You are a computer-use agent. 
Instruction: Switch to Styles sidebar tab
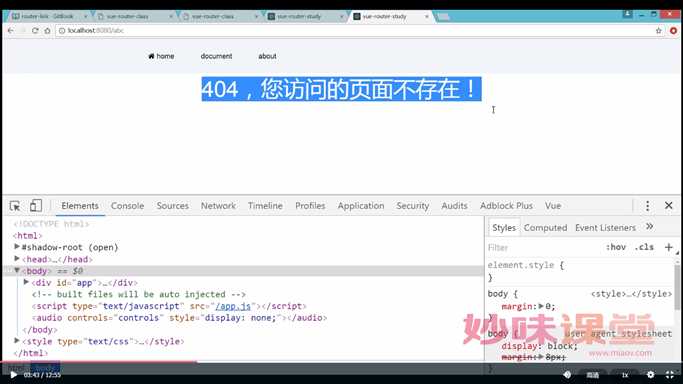[x=504, y=228]
